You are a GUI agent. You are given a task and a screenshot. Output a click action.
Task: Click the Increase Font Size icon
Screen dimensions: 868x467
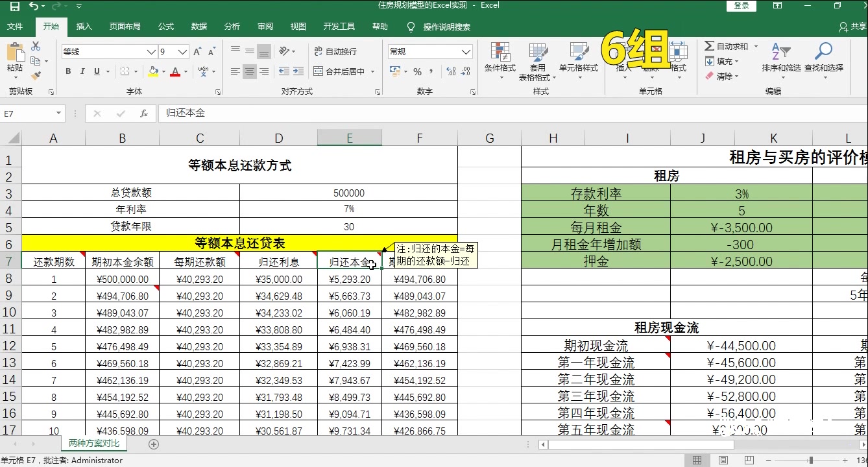198,52
